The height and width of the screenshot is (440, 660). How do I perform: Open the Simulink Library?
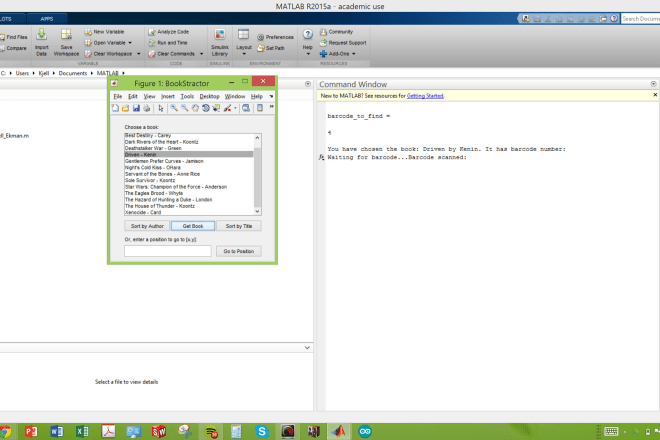tap(220, 42)
